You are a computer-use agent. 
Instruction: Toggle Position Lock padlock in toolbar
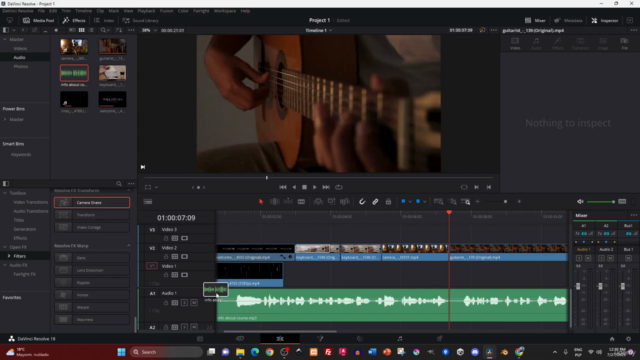[x=388, y=202]
